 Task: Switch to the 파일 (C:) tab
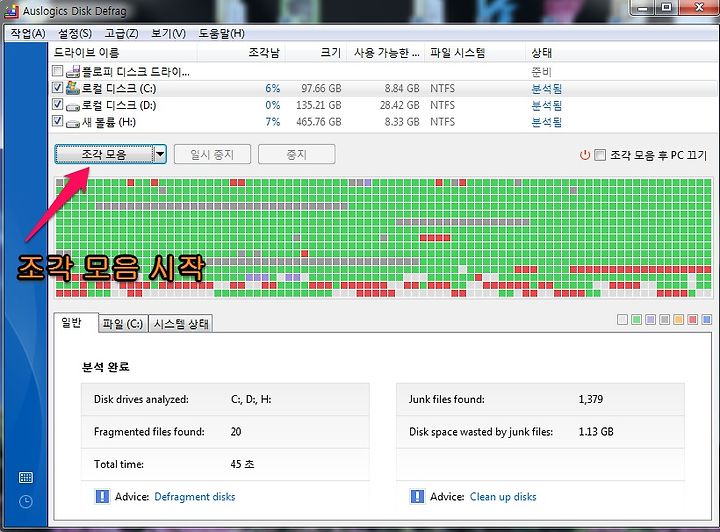[123, 324]
